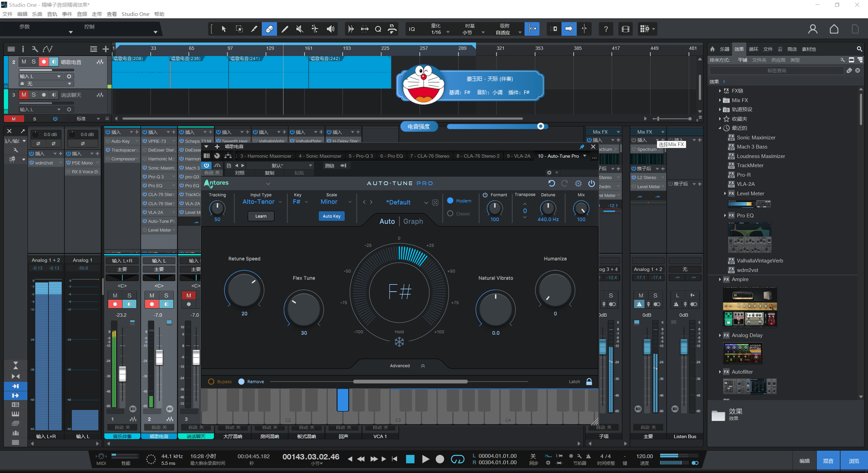This screenshot has width=868, height=473.
Task: Toggle record arm on track 2
Action: click(44, 62)
